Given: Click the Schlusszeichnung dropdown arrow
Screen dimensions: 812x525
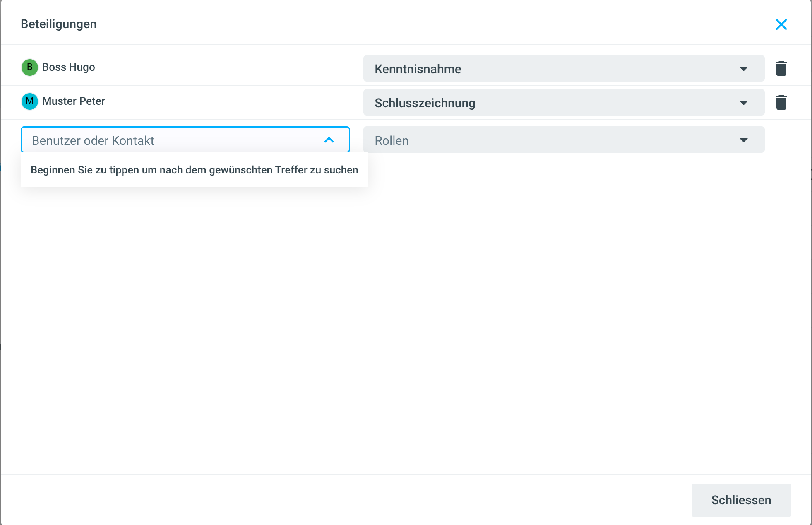Looking at the screenshot, I should (743, 103).
